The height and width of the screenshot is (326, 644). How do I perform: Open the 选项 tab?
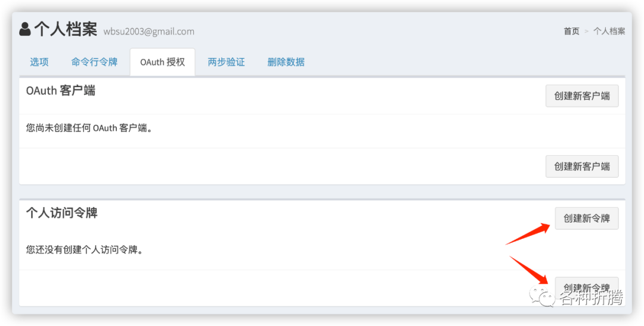pos(39,62)
